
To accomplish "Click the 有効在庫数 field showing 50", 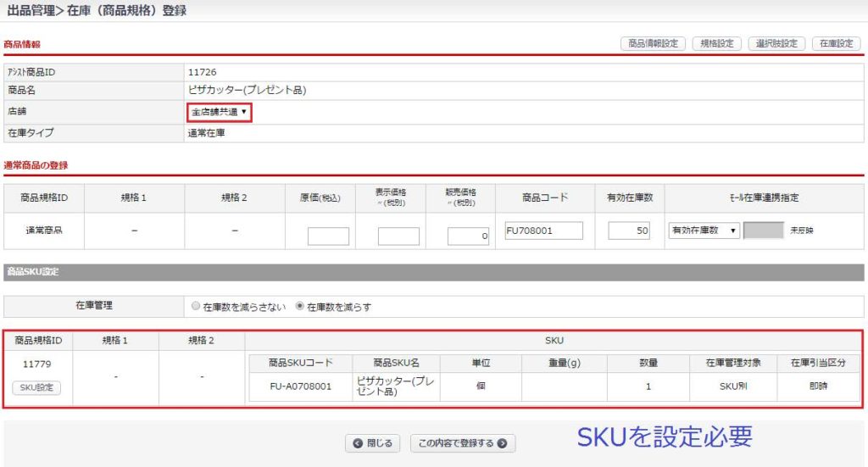I will coord(629,231).
